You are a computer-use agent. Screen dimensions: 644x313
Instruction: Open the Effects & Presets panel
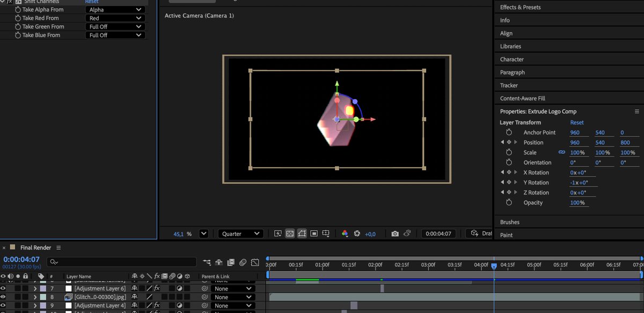pos(520,7)
